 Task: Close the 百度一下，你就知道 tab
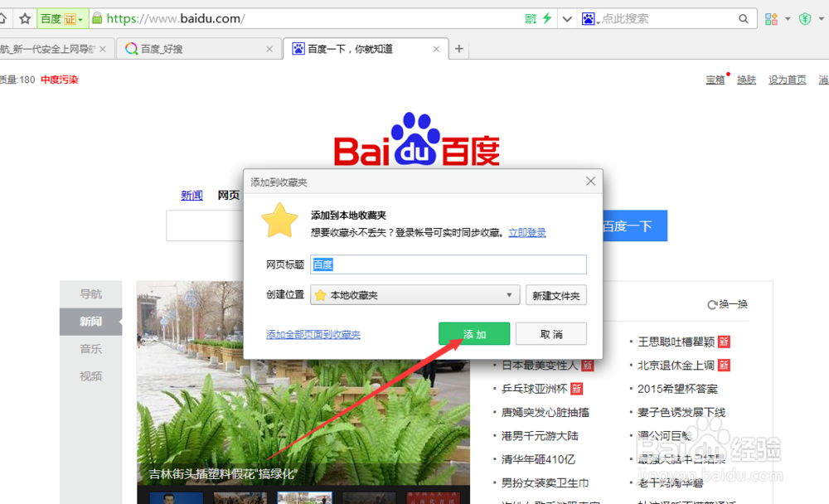point(436,49)
